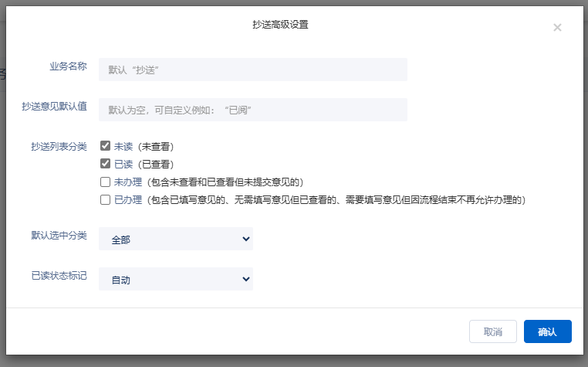Uncheck the 已读 (已查看) checkbox
Image resolution: width=588 pixels, height=367 pixels.
pos(106,164)
